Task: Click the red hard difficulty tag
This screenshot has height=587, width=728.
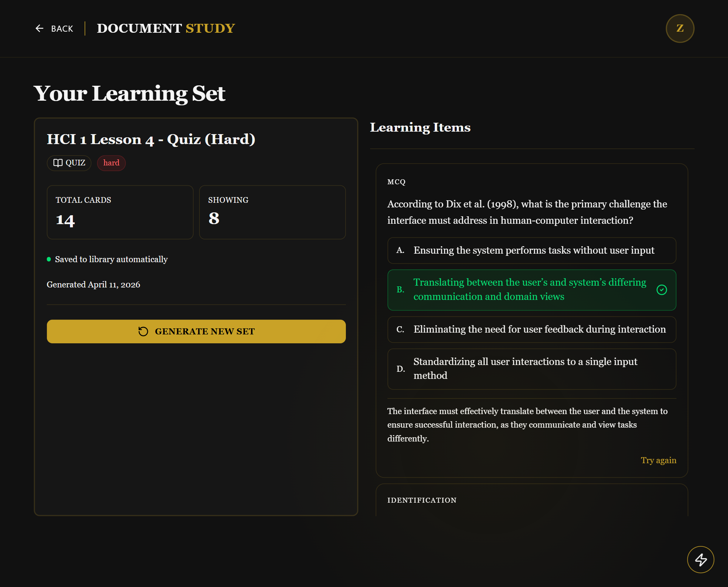Action: point(111,163)
